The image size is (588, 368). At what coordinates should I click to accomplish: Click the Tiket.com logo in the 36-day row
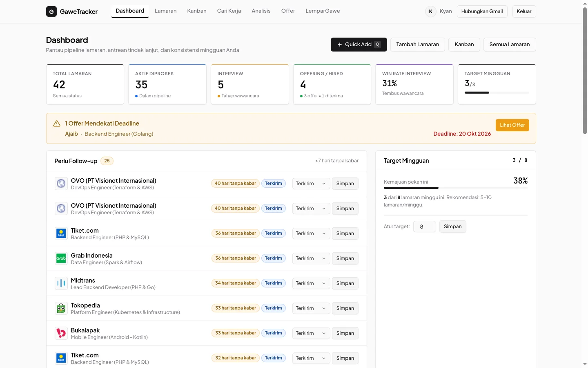[61, 233]
